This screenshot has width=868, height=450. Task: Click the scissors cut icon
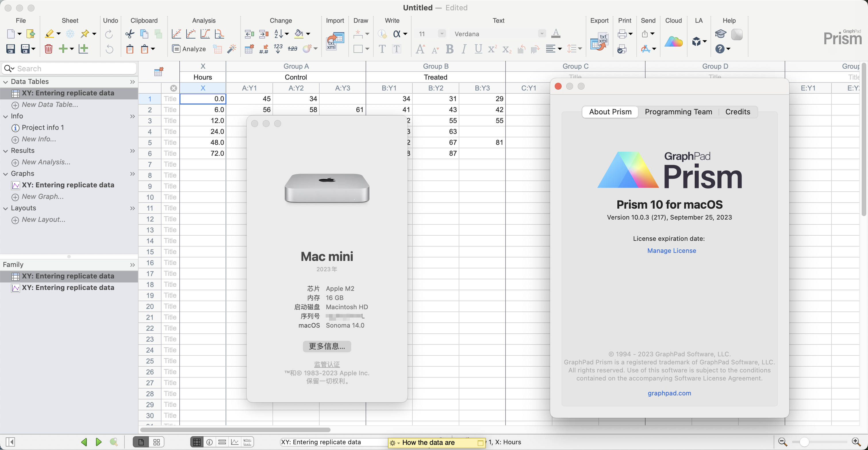point(129,34)
